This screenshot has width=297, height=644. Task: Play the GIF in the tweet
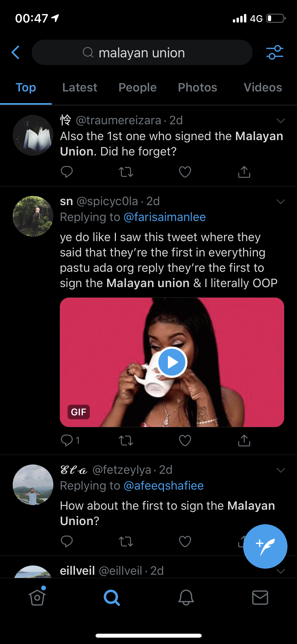click(x=172, y=362)
